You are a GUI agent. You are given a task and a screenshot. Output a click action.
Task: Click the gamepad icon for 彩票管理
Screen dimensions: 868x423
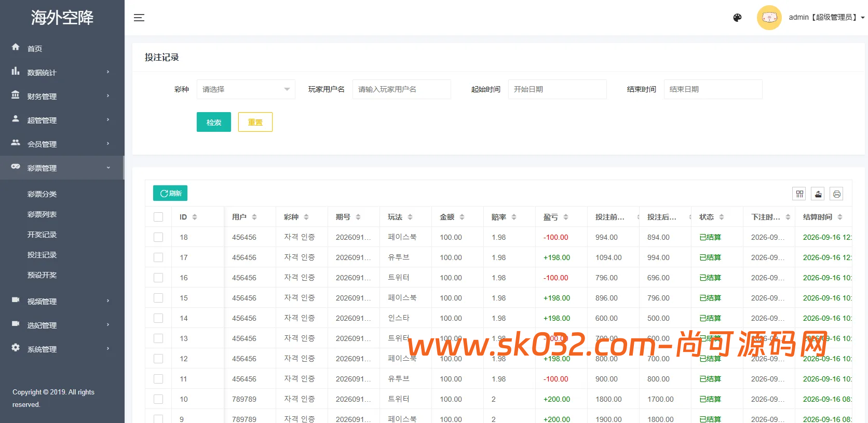pyautogui.click(x=16, y=167)
